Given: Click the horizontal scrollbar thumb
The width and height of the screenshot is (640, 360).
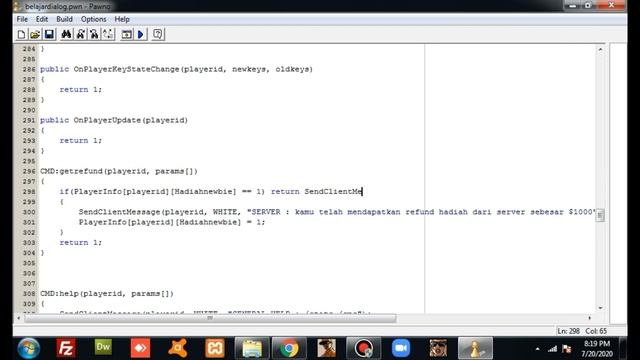Looking at the screenshot, I should tap(210, 318).
